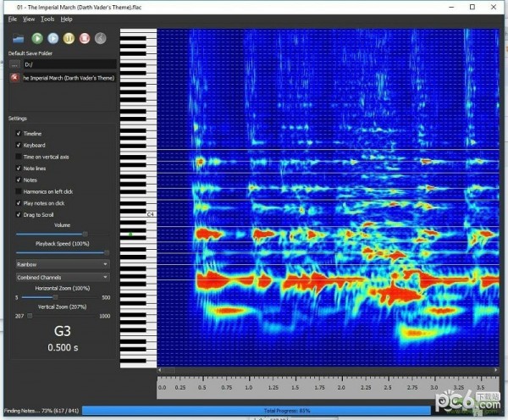Click the blue play-selection button

(53, 38)
